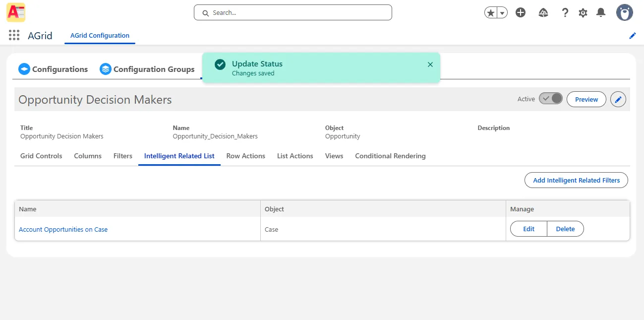Open the user profile avatar
Viewport: 644px width, 320px height.
click(x=625, y=13)
